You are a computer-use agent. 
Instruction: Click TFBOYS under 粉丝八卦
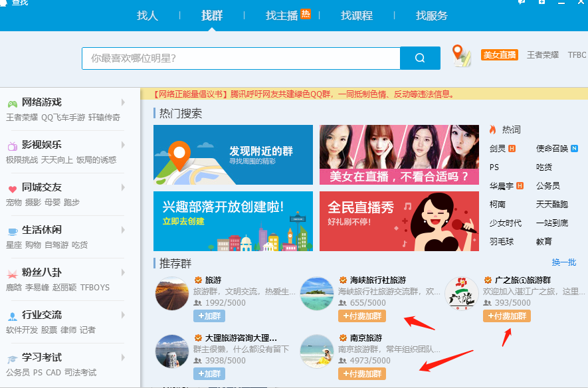tap(95, 288)
